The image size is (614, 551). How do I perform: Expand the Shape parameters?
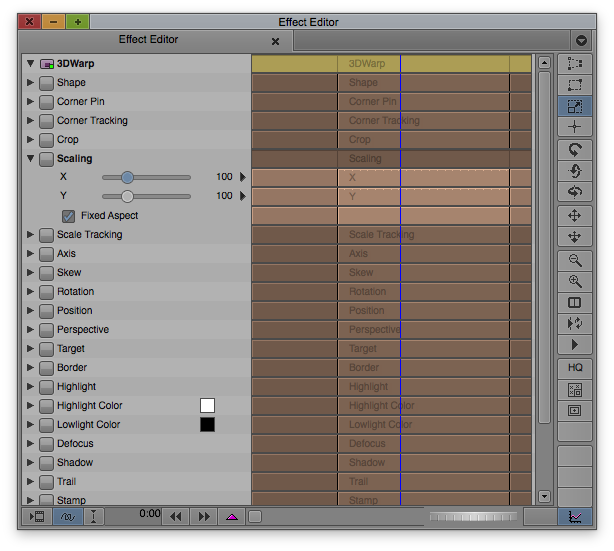[30, 82]
